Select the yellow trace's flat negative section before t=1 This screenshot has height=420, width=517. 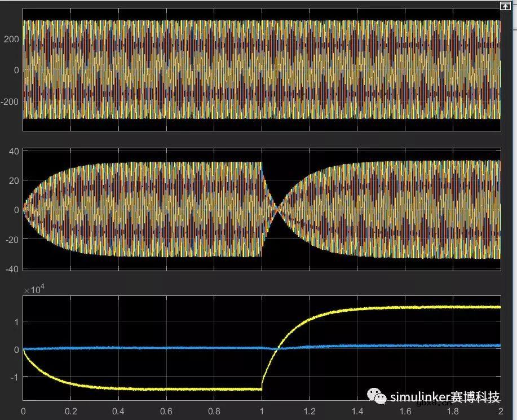pos(169,389)
